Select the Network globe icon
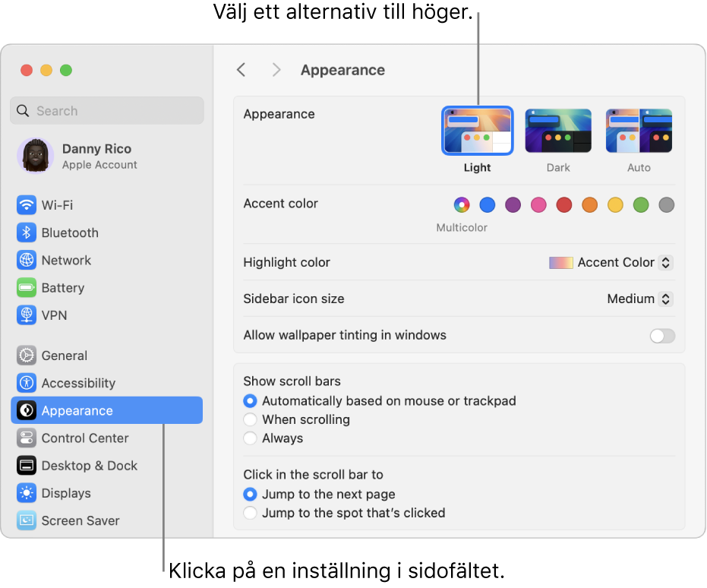The width and height of the screenshot is (707, 588). pyautogui.click(x=27, y=260)
